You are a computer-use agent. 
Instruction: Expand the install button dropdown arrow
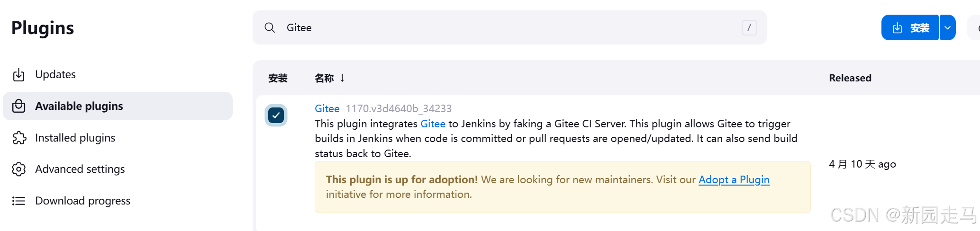pyautogui.click(x=947, y=27)
